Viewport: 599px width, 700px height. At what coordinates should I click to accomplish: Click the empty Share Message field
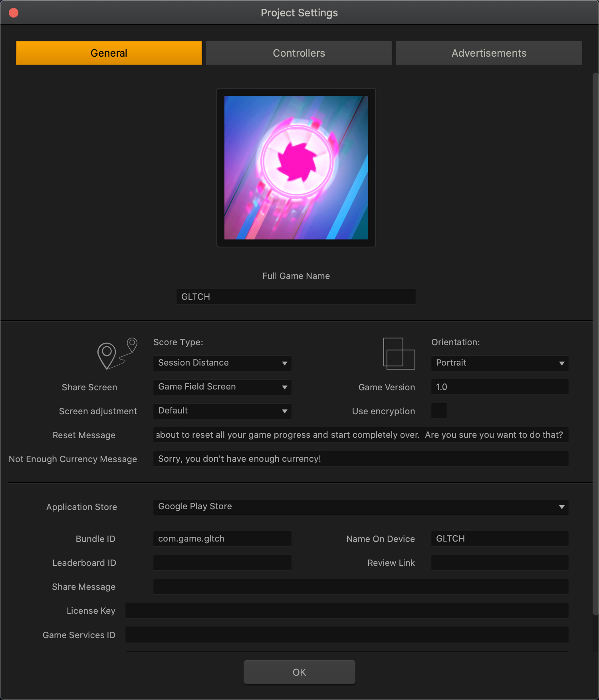coord(361,586)
